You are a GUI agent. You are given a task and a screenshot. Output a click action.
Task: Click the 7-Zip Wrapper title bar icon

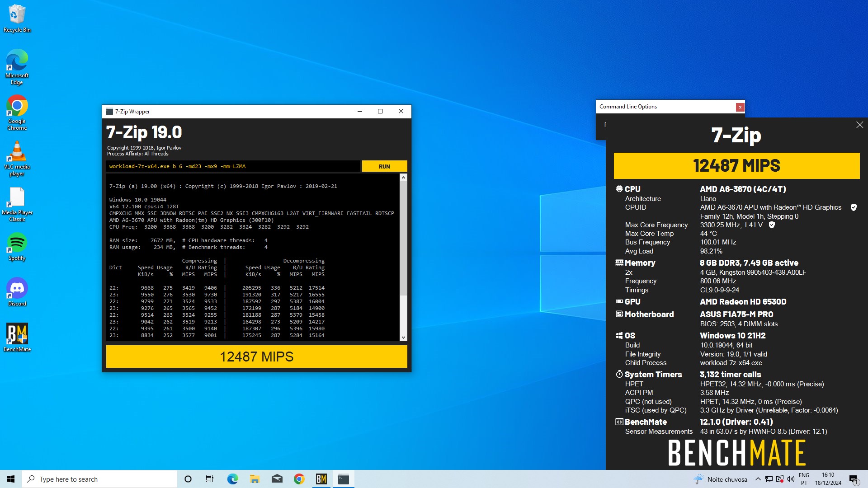click(109, 112)
